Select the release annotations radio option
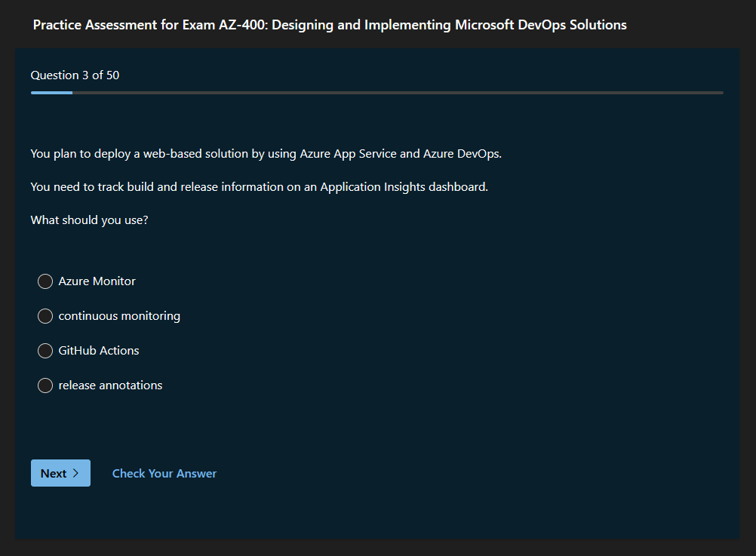The height and width of the screenshot is (556, 756). [x=45, y=386]
